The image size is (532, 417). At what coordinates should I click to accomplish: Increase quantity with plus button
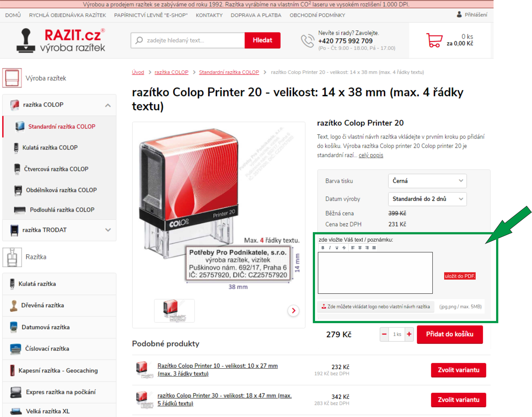click(x=409, y=334)
